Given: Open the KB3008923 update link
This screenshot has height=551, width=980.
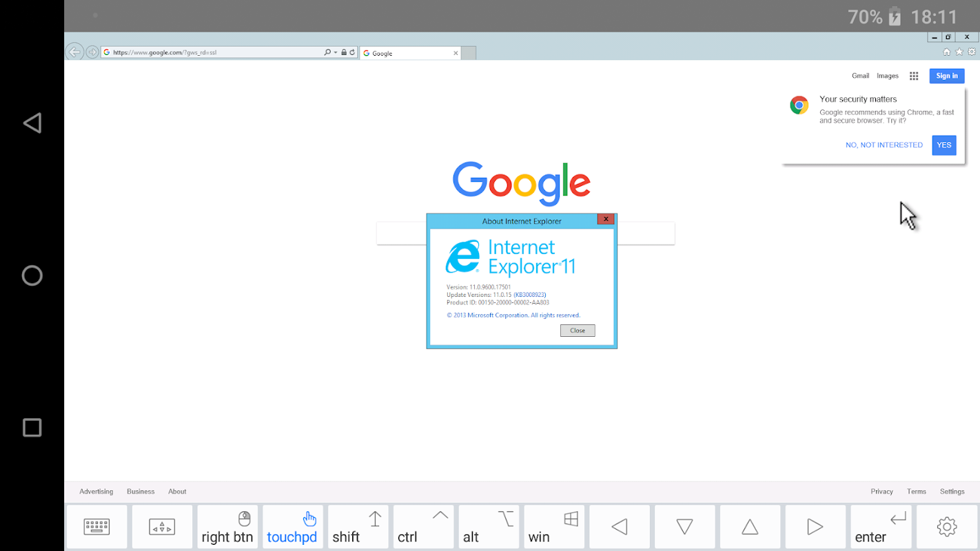Looking at the screenshot, I should point(530,295).
